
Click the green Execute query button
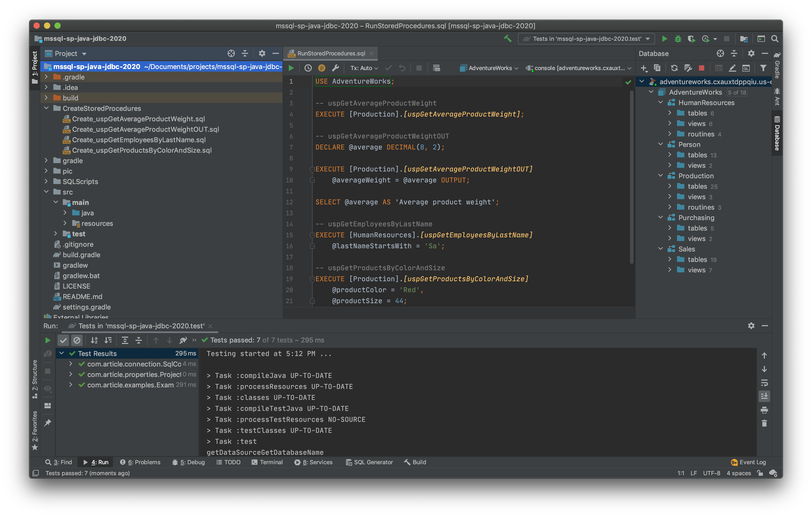[x=291, y=68]
